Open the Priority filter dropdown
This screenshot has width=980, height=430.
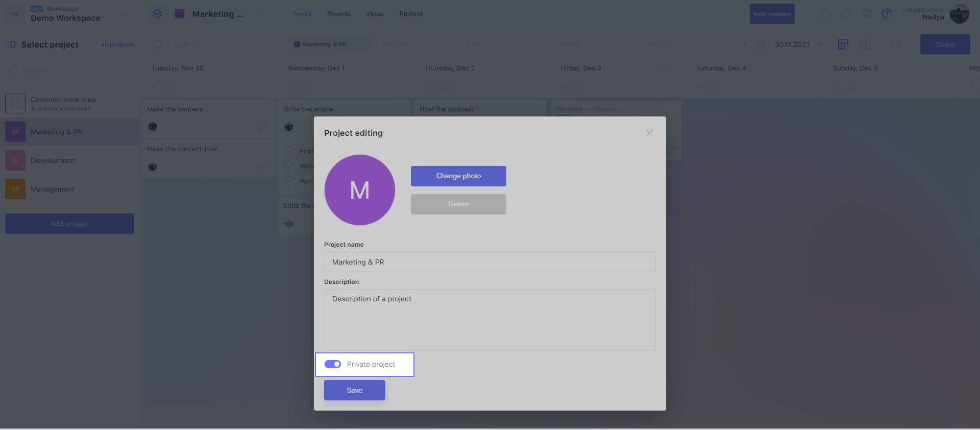click(x=596, y=44)
